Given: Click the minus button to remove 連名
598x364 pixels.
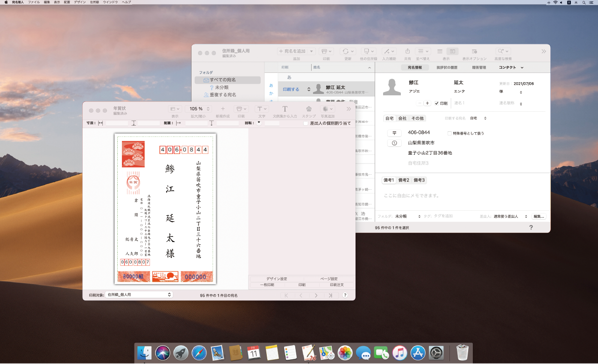Looking at the screenshot, I should pyautogui.click(x=420, y=103).
